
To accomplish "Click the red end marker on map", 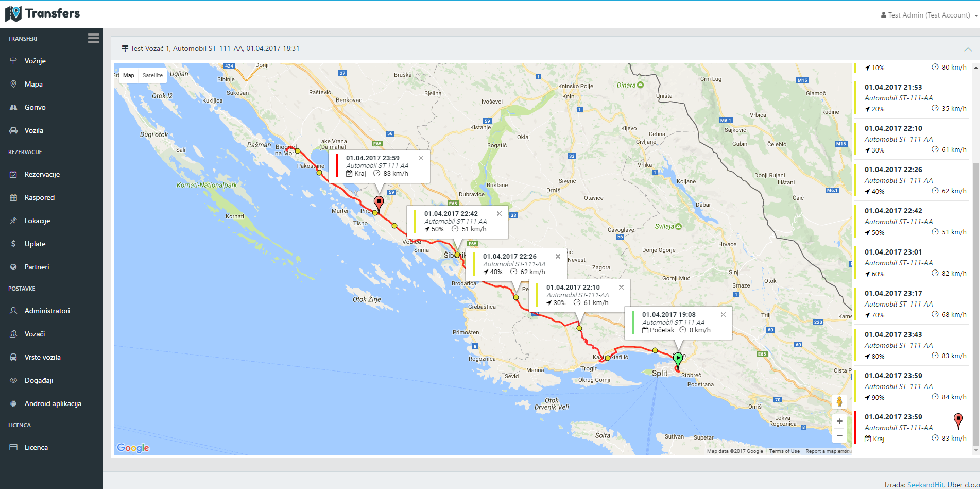I will [x=379, y=202].
